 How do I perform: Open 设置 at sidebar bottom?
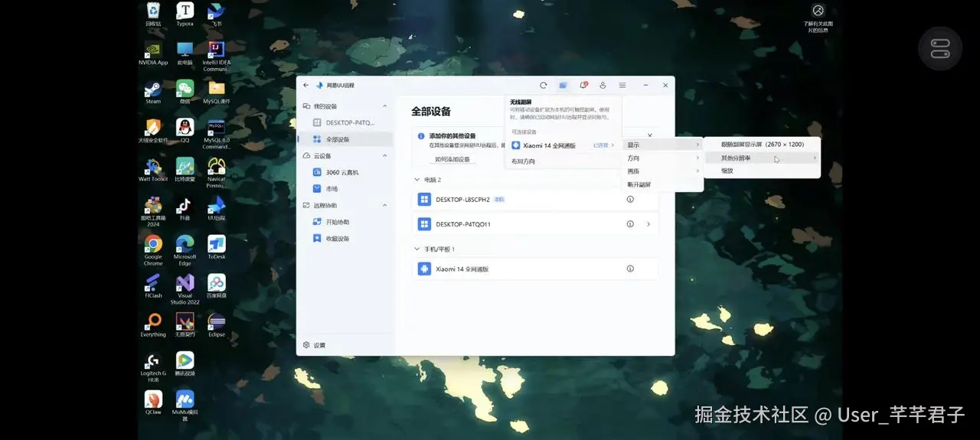coord(315,345)
